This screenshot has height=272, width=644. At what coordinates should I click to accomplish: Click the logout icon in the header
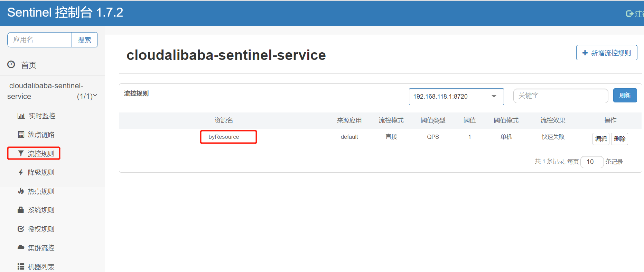[x=629, y=13]
